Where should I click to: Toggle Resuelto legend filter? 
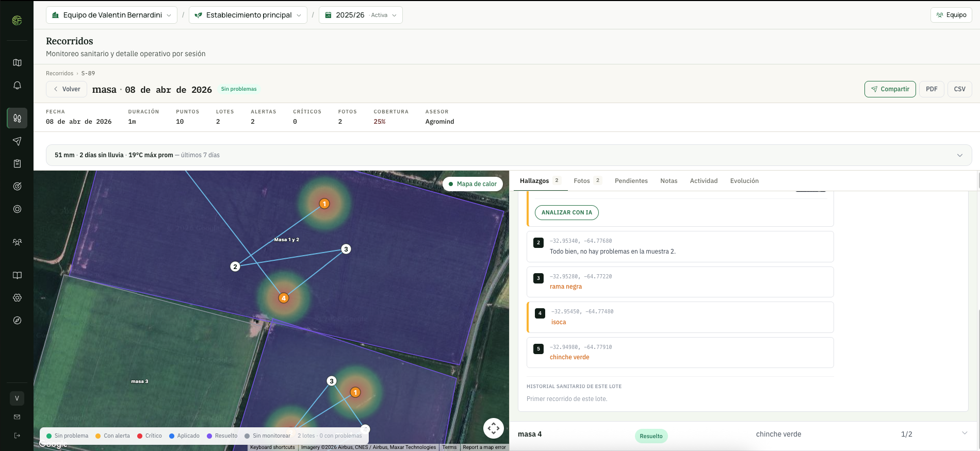pyautogui.click(x=222, y=436)
